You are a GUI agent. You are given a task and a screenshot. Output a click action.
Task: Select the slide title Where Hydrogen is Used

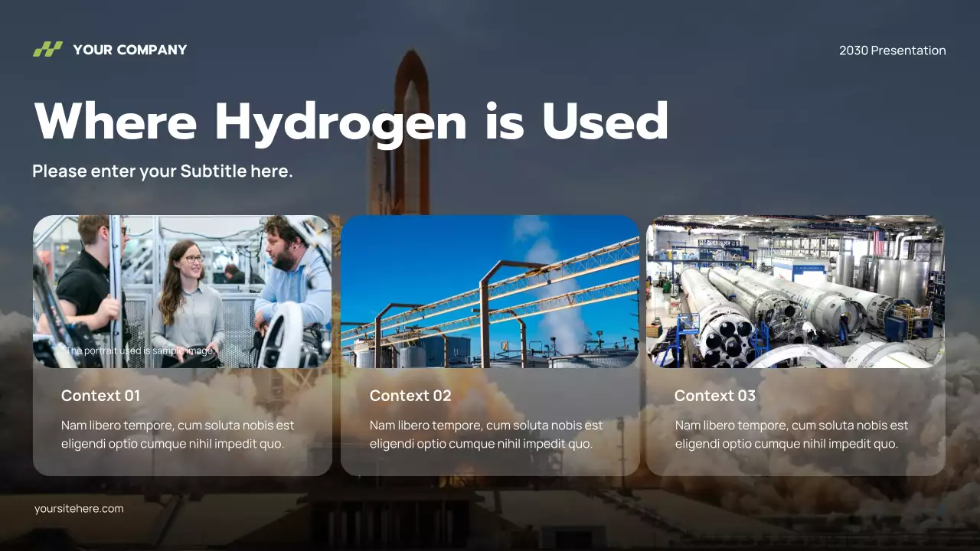click(x=351, y=121)
